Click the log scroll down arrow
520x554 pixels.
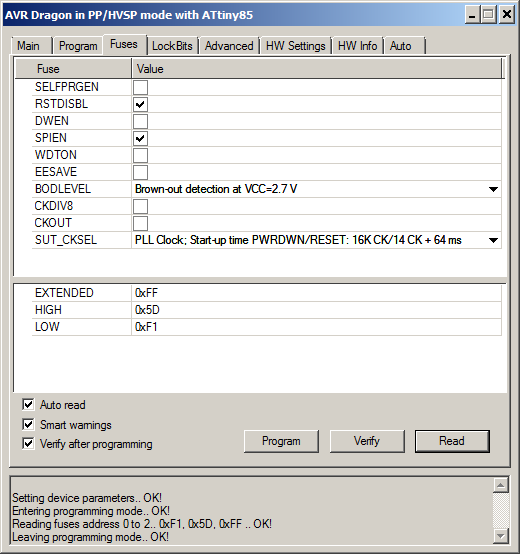(x=501, y=536)
